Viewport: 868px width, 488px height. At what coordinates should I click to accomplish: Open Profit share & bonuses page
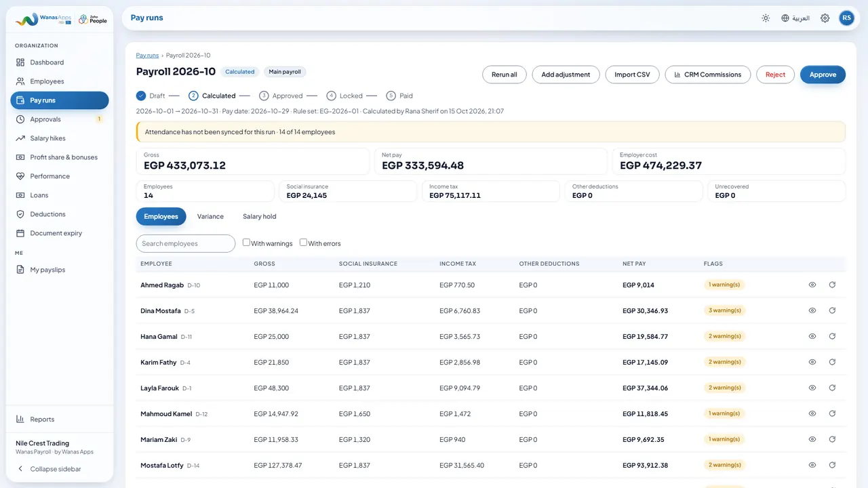click(60, 157)
